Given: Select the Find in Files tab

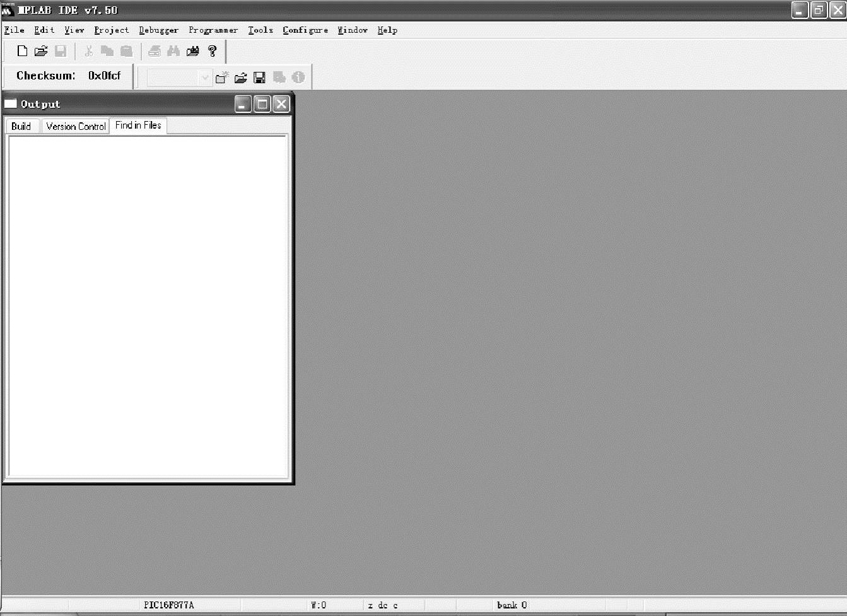Looking at the screenshot, I should pos(138,125).
